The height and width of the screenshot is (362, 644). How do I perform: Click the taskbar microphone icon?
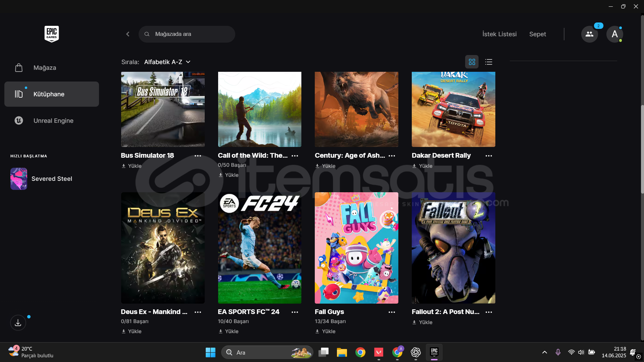[x=558, y=353]
